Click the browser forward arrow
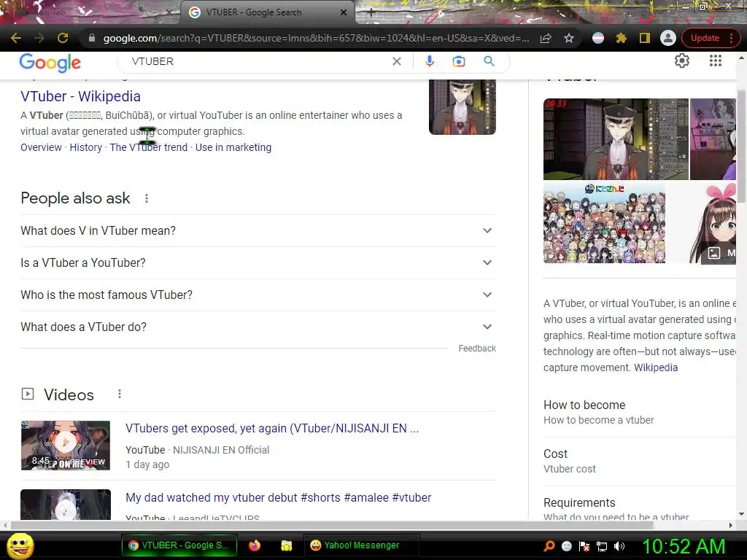 click(x=39, y=38)
